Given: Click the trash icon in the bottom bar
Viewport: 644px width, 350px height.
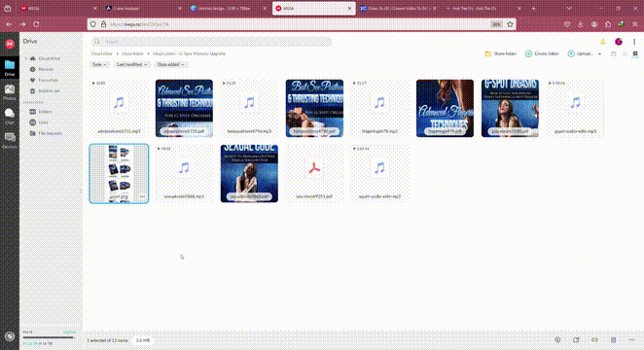Looking at the screenshot, I should point(613,339).
